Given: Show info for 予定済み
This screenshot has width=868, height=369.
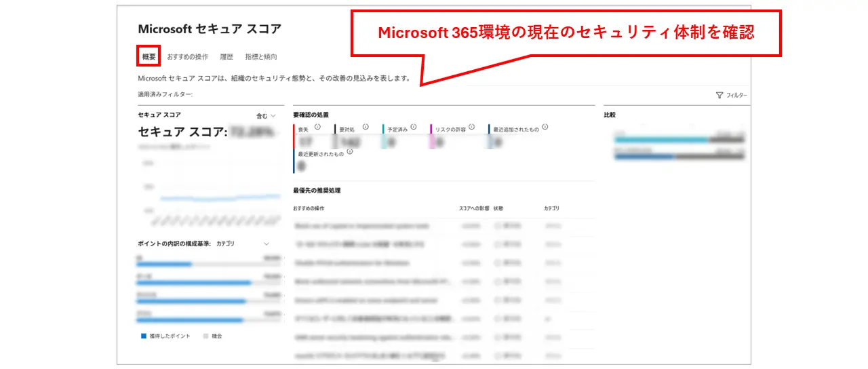Looking at the screenshot, I should point(414,127).
